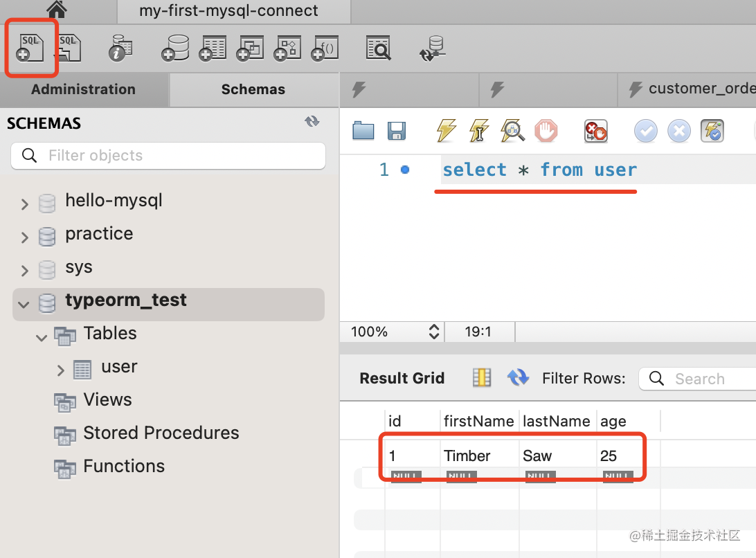Collapse the typeorm_test schema
The width and height of the screenshot is (756, 558).
(x=25, y=304)
